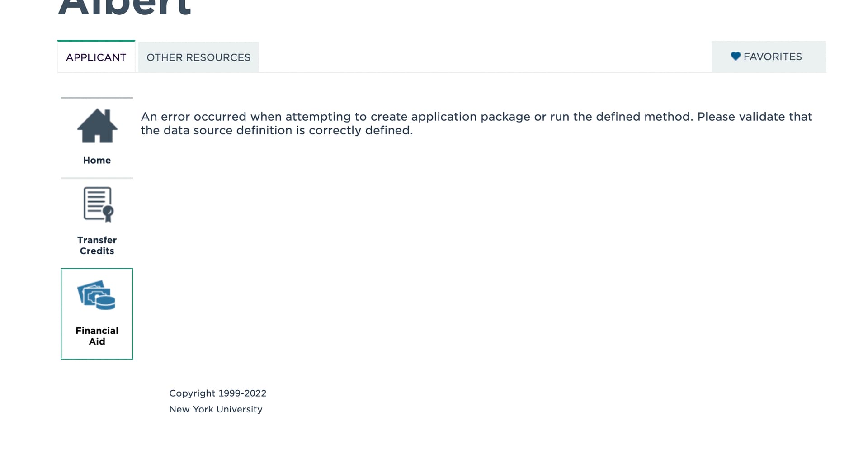868x469 pixels.
Task: Click the heart icon beside Favorites
Action: tap(736, 56)
